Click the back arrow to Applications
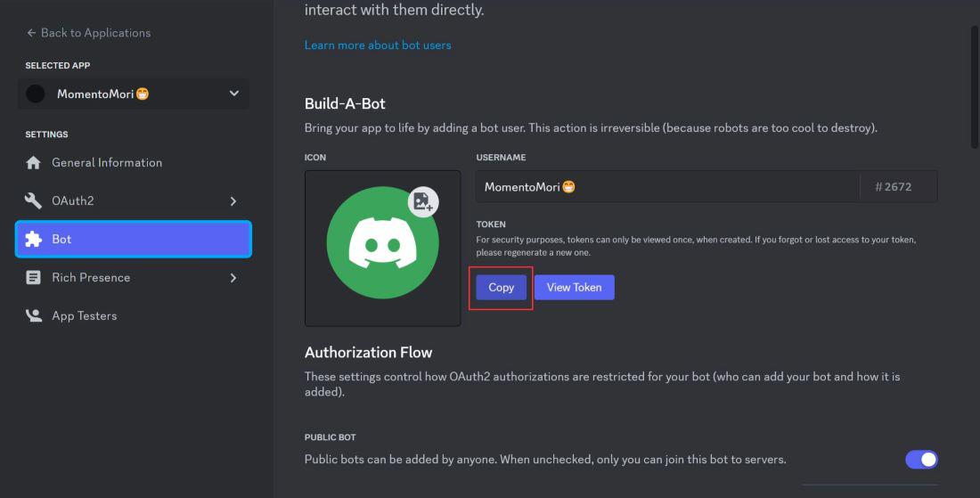 pos(32,33)
